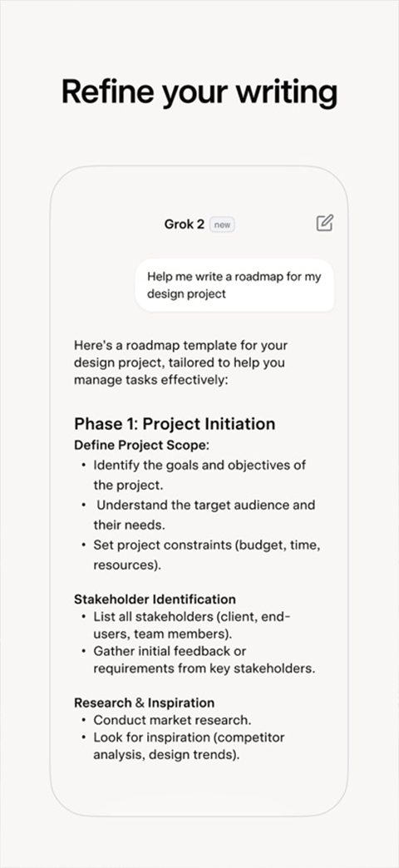Tap the "Refine your writing" headline

coord(199,91)
